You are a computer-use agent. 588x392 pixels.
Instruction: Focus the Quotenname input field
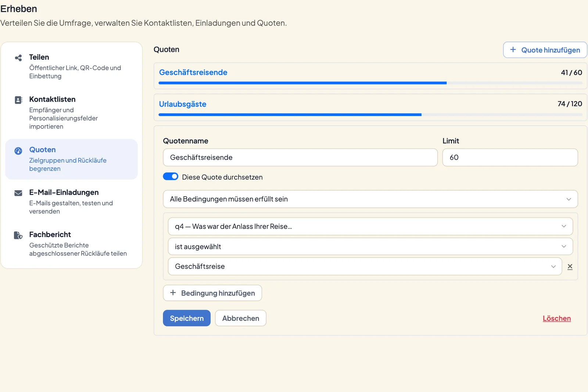[300, 157]
